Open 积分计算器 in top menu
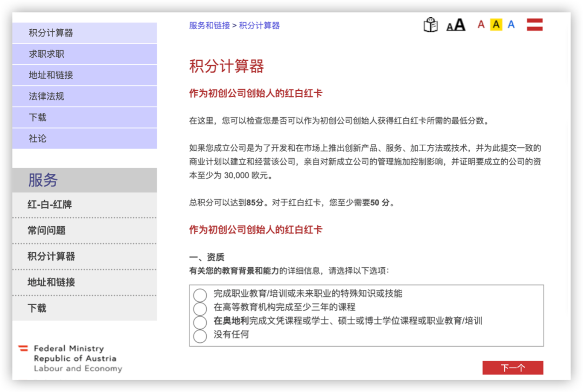 point(84,33)
